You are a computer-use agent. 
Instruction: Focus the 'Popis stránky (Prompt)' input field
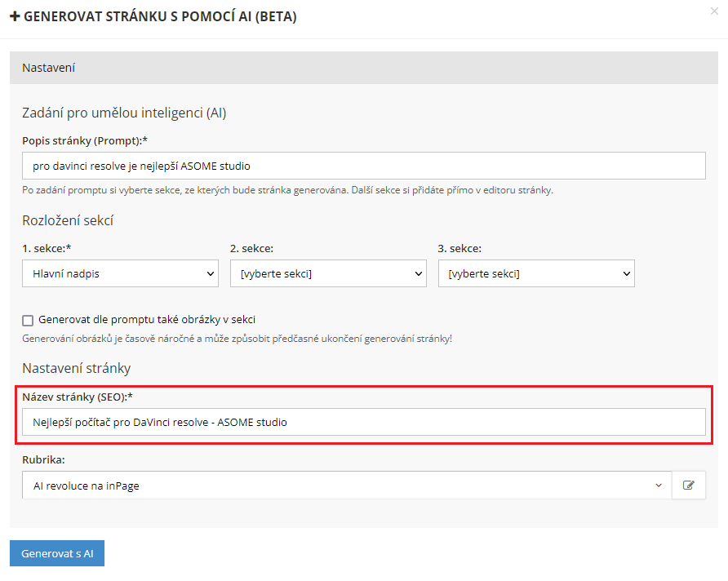(364, 166)
